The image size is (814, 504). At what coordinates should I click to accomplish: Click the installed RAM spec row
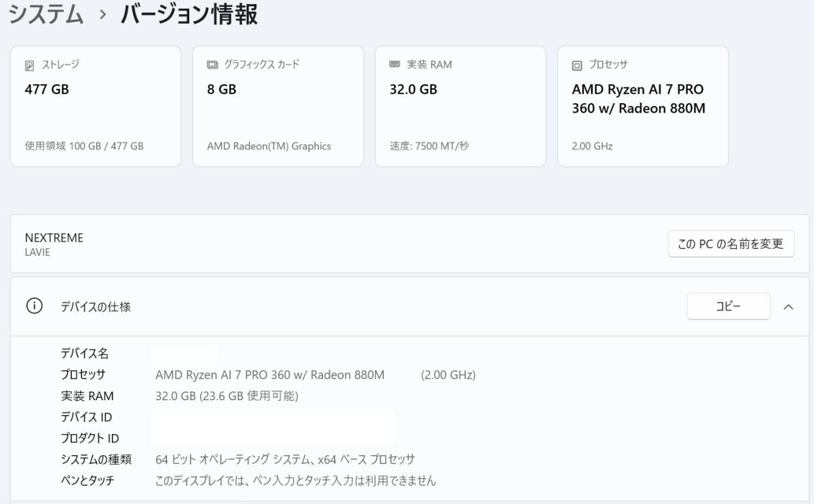click(x=227, y=396)
